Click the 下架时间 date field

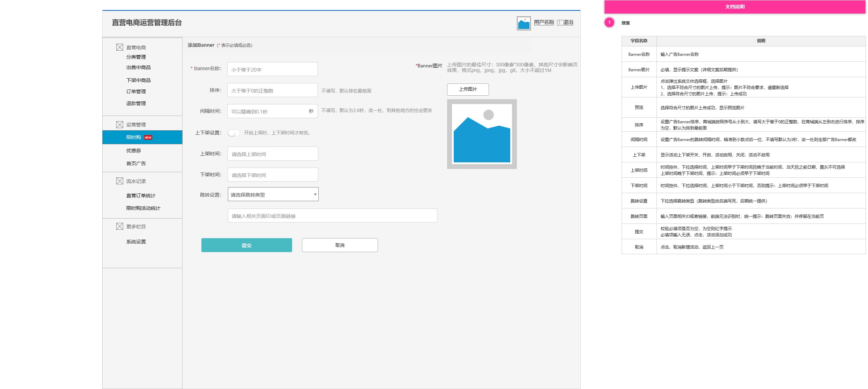click(273, 175)
